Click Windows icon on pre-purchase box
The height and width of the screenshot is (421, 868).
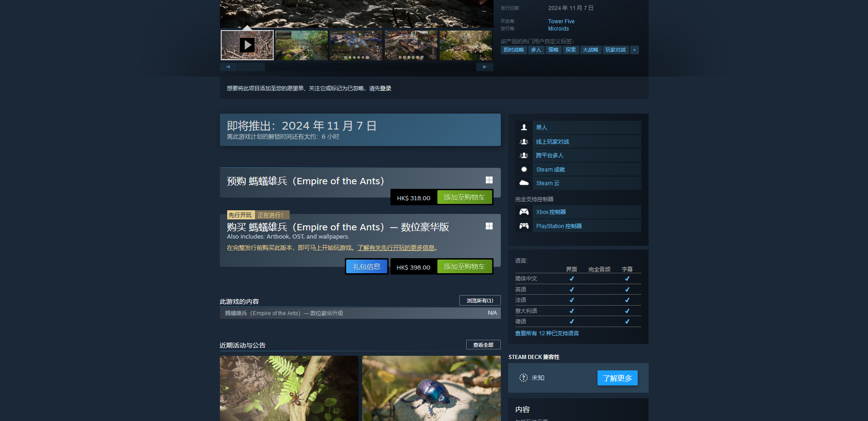click(x=489, y=180)
